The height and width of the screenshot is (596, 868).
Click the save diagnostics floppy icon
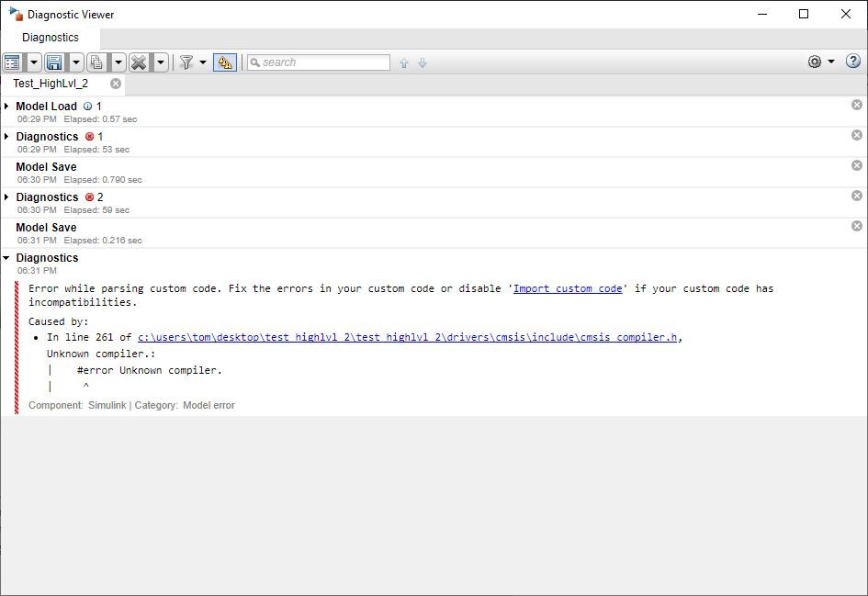point(54,62)
